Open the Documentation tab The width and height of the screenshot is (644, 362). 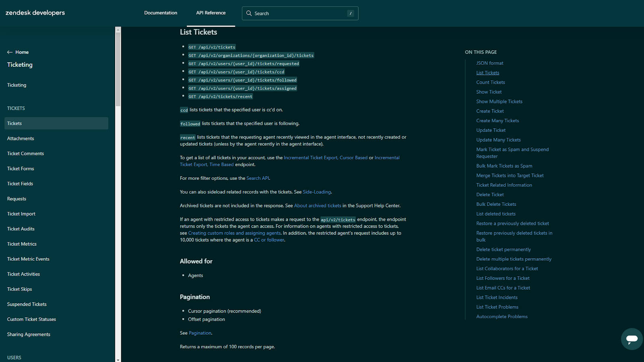(161, 13)
